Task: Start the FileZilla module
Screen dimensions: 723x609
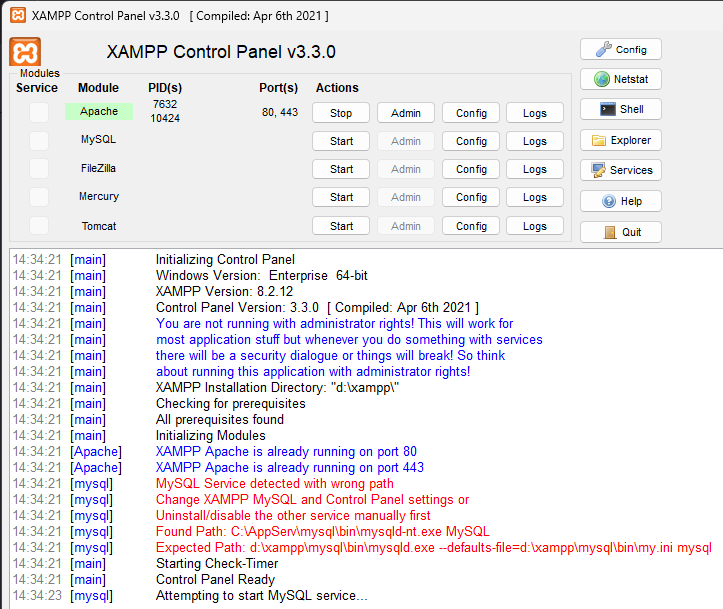Action: 341,169
